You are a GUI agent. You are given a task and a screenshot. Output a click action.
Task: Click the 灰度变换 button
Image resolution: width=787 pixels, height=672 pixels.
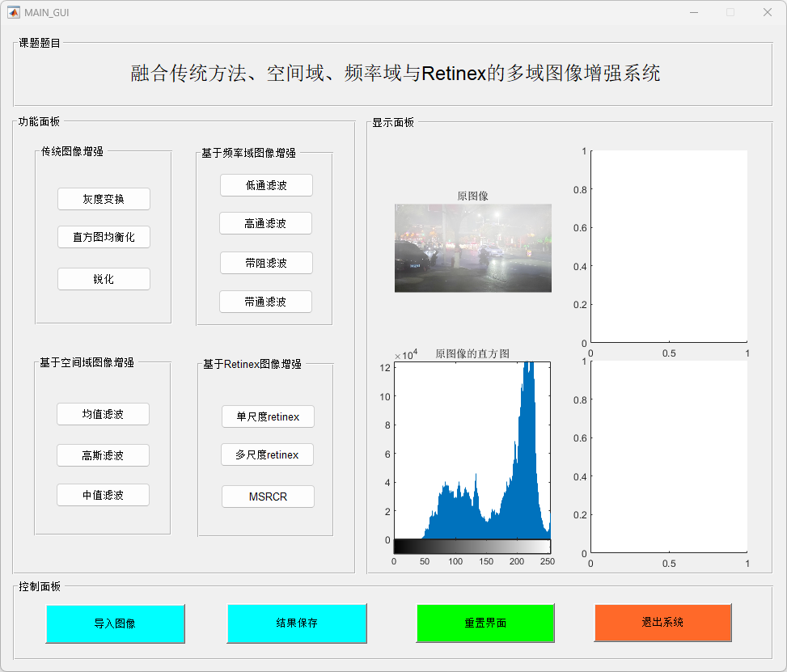(104, 199)
